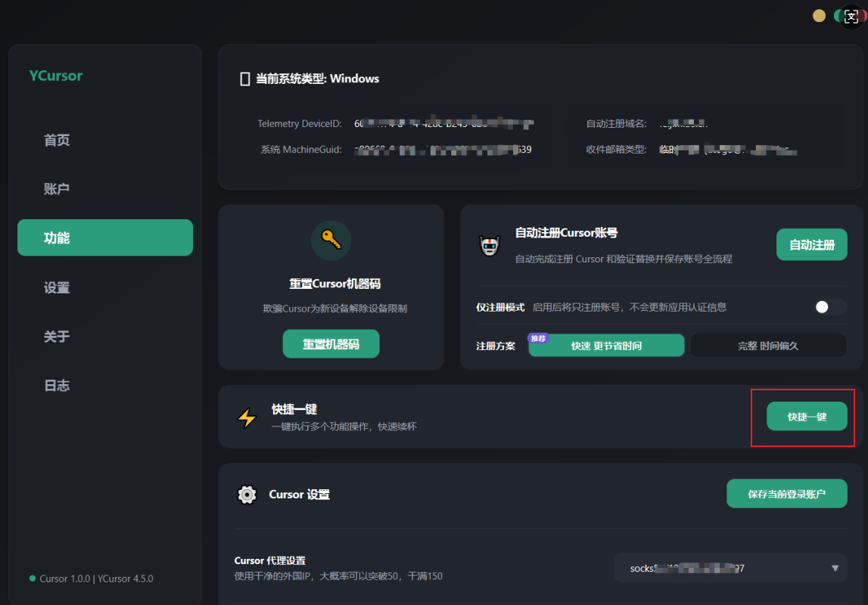
Task: Click the 快捷一键 heading beside the lightning bolt
Action: tap(294, 409)
